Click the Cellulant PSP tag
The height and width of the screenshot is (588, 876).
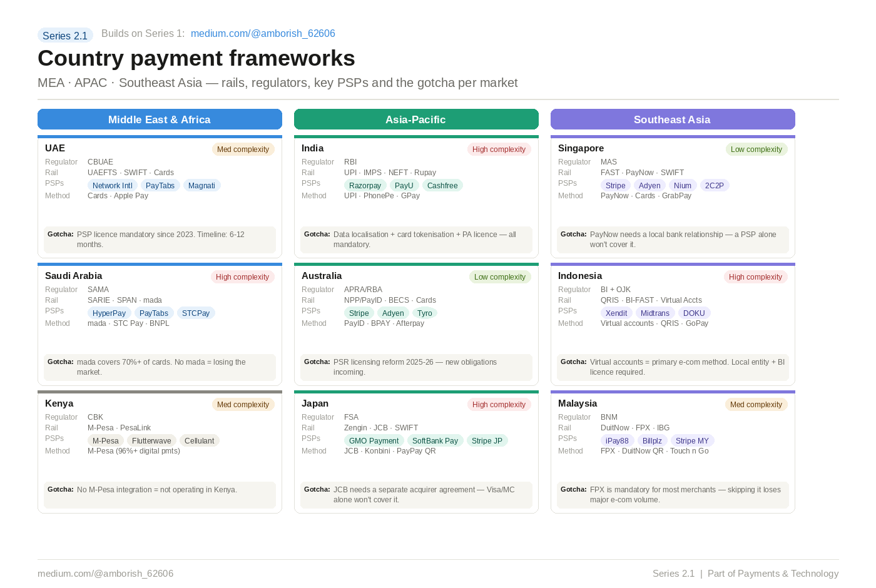pyautogui.click(x=199, y=441)
